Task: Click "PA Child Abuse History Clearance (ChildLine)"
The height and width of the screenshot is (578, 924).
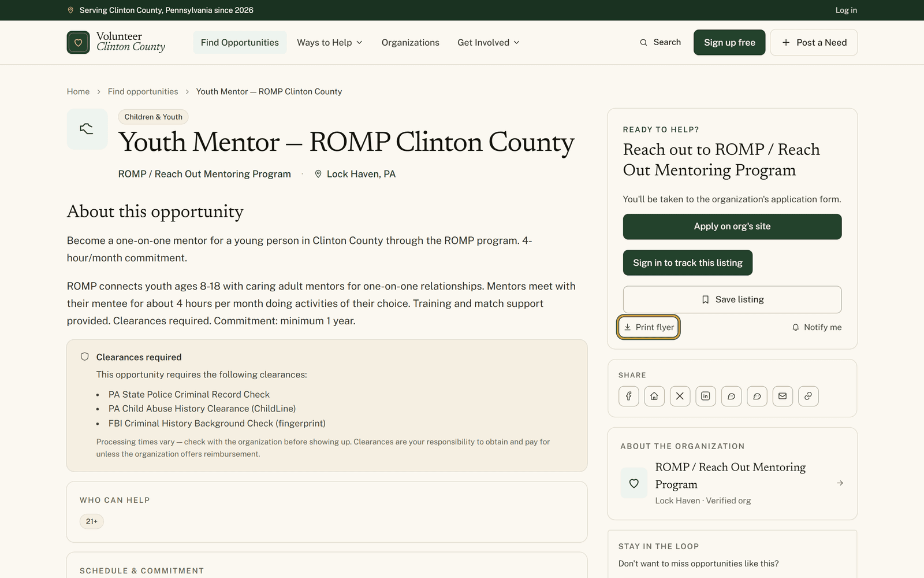Action: click(x=202, y=409)
